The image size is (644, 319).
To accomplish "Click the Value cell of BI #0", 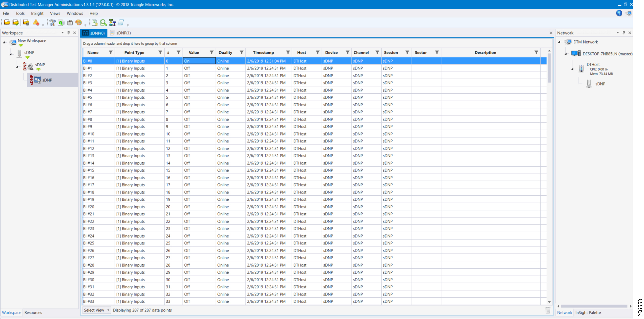I will (x=199, y=61).
